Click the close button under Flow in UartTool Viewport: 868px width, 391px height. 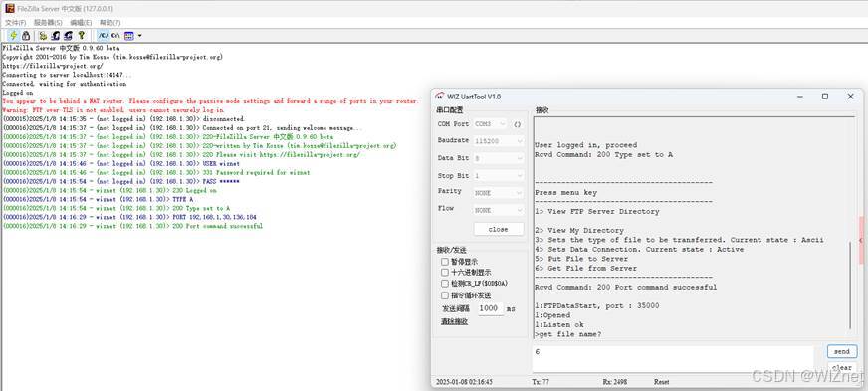pyautogui.click(x=499, y=229)
